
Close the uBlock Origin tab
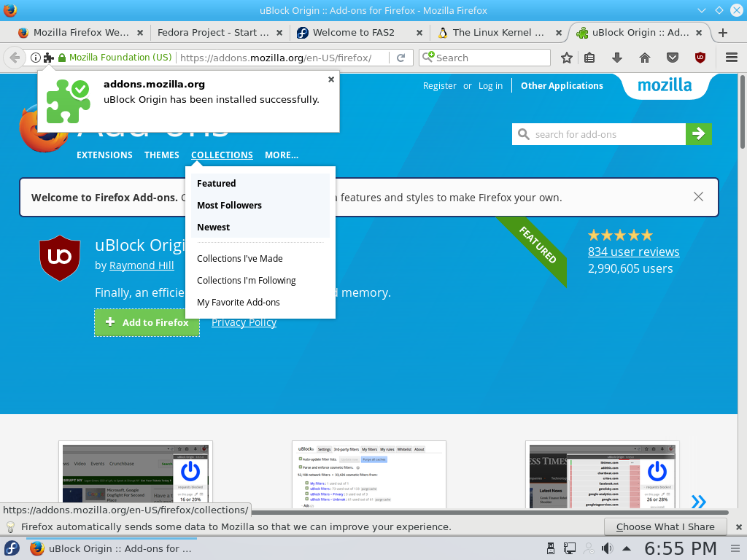coord(699,33)
